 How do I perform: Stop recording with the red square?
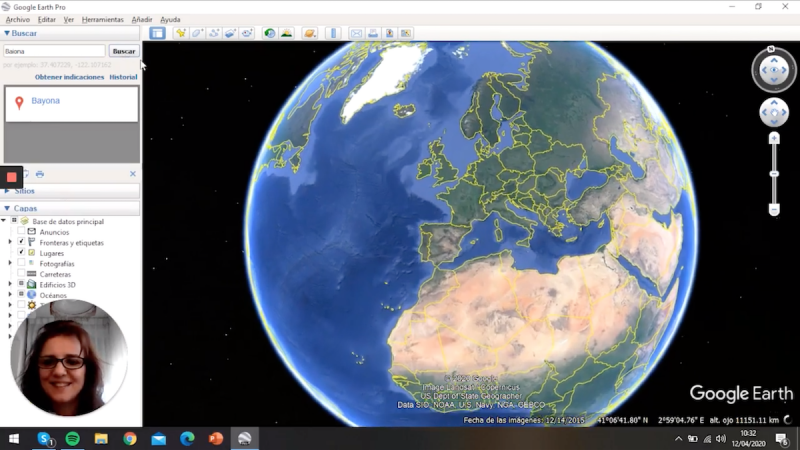click(x=11, y=177)
